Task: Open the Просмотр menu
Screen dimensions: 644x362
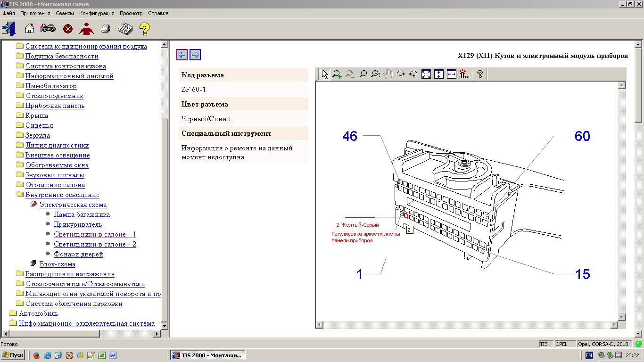Action: (131, 13)
